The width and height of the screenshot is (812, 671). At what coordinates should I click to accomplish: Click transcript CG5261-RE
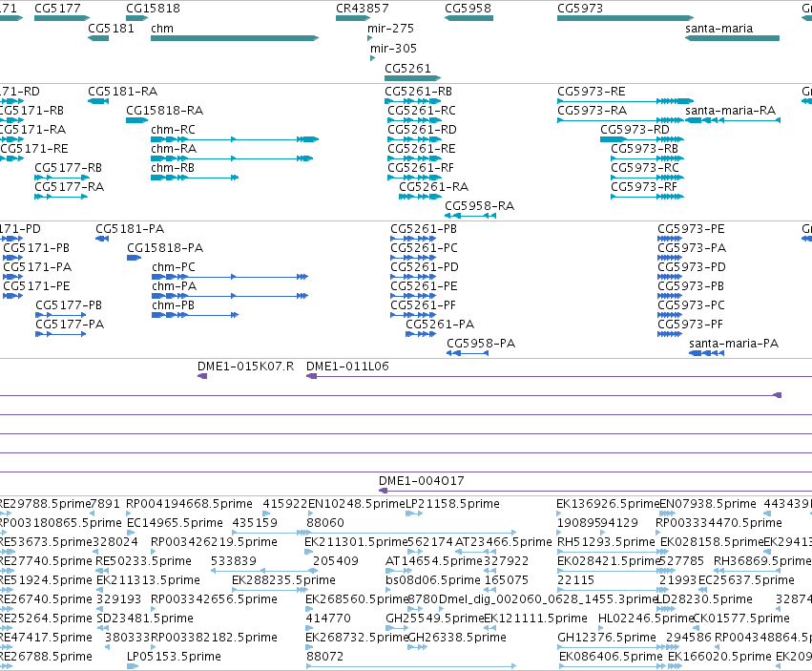(x=414, y=158)
